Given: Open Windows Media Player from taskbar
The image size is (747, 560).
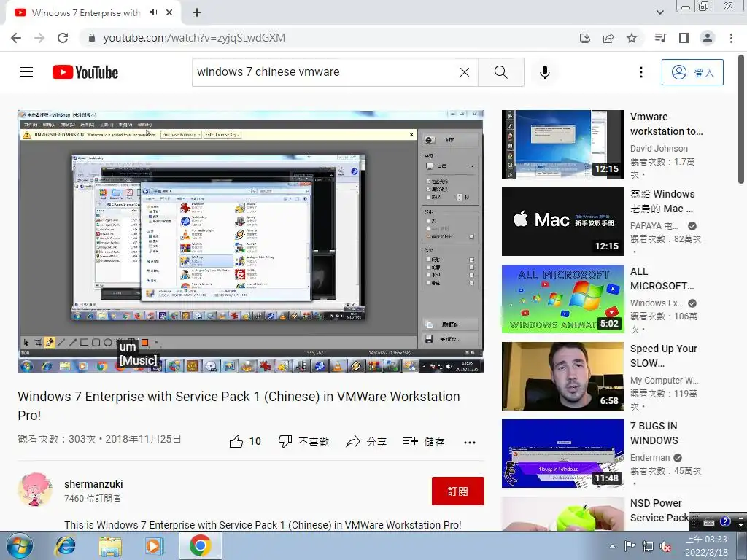Looking at the screenshot, I should (x=155, y=545).
